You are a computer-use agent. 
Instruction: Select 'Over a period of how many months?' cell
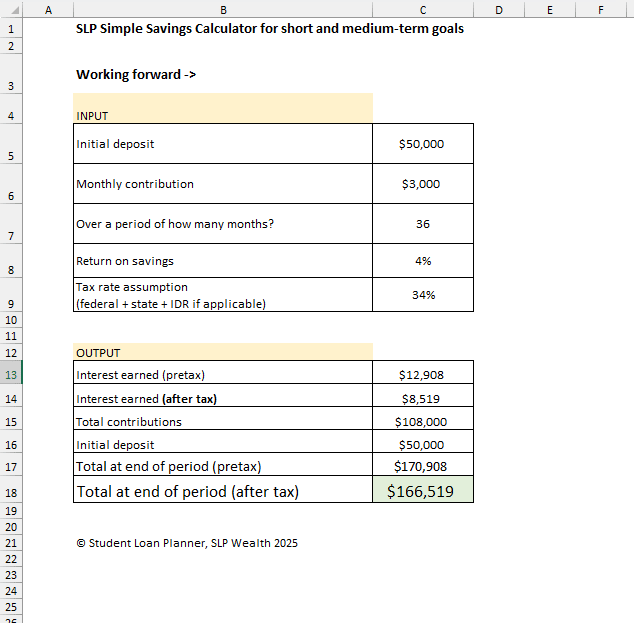click(223, 224)
